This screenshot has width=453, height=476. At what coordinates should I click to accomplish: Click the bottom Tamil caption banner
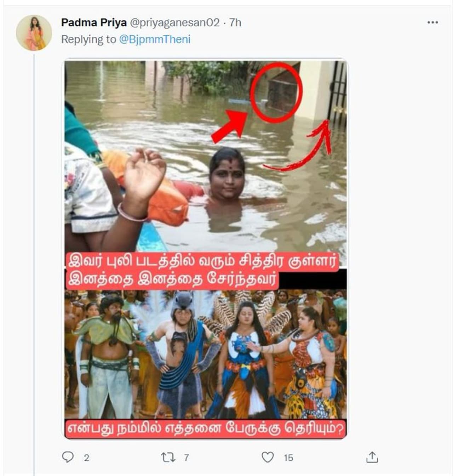coord(205,429)
